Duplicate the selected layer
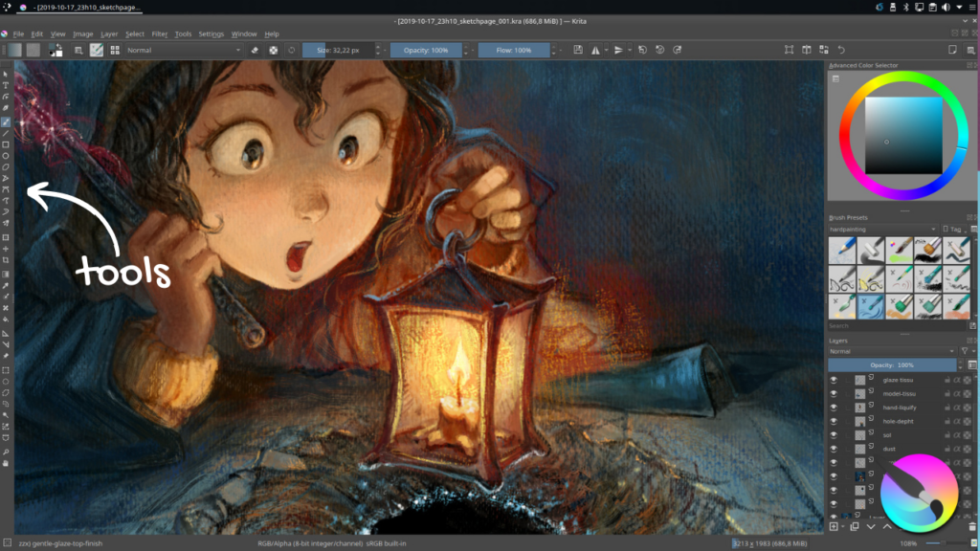The height and width of the screenshot is (551, 980). point(855,527)
